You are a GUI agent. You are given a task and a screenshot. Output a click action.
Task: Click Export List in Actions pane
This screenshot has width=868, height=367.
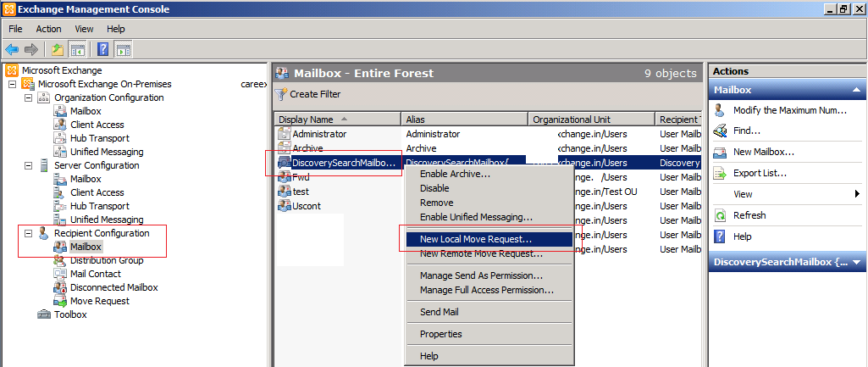tap(760, 173)
